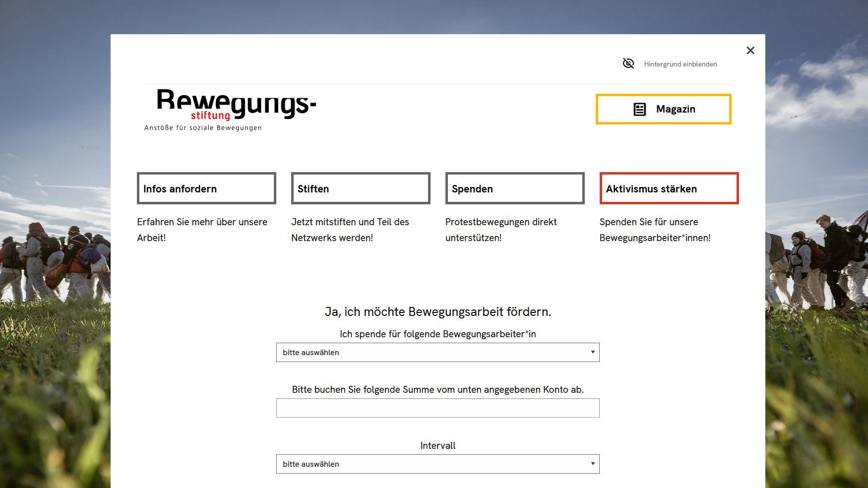Click the newspaper icon in Magazin button
The width and height of the screenshot is (868, 488).
click(x=639, y=109)
